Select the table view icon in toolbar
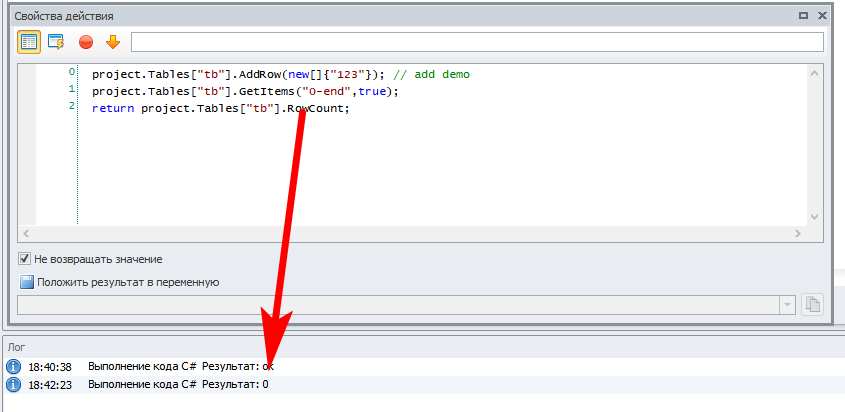Image resolution: width=845 pixels, height=412 pixels. coord(29,42)
